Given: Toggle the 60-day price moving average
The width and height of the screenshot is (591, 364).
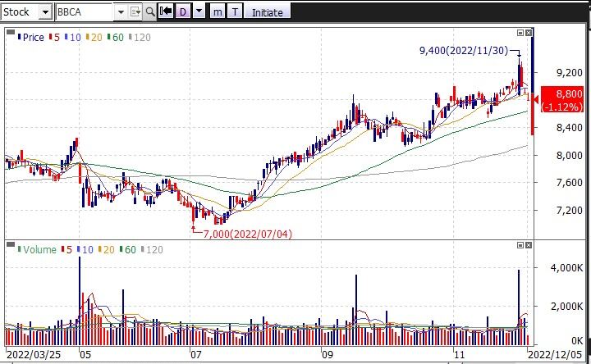Looking at the screenshot, I should point(115,37).
